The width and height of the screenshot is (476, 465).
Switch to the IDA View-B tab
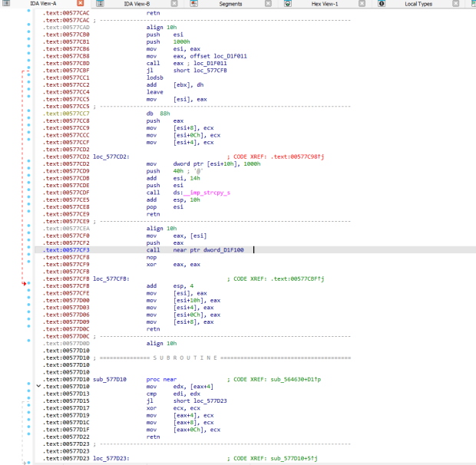[137, 4]
